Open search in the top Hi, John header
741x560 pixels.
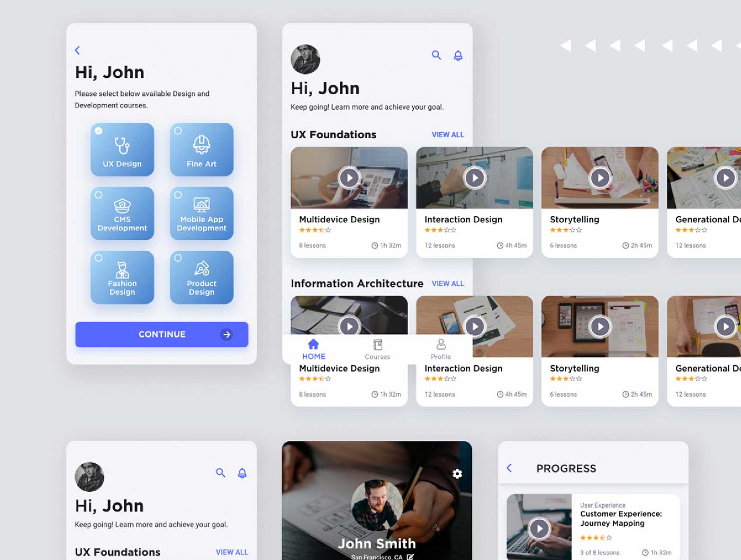click(x=436, y=55)
